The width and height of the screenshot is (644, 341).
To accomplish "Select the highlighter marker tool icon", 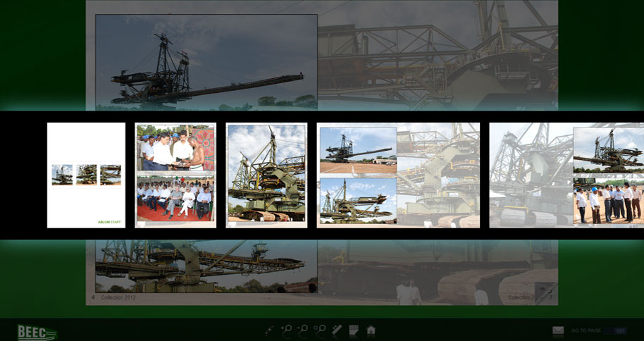I will click(337, 330).
